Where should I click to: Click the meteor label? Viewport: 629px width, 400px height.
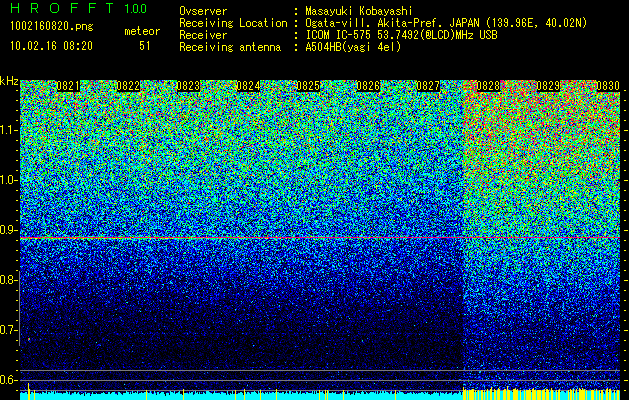click(x=142, y=31)
